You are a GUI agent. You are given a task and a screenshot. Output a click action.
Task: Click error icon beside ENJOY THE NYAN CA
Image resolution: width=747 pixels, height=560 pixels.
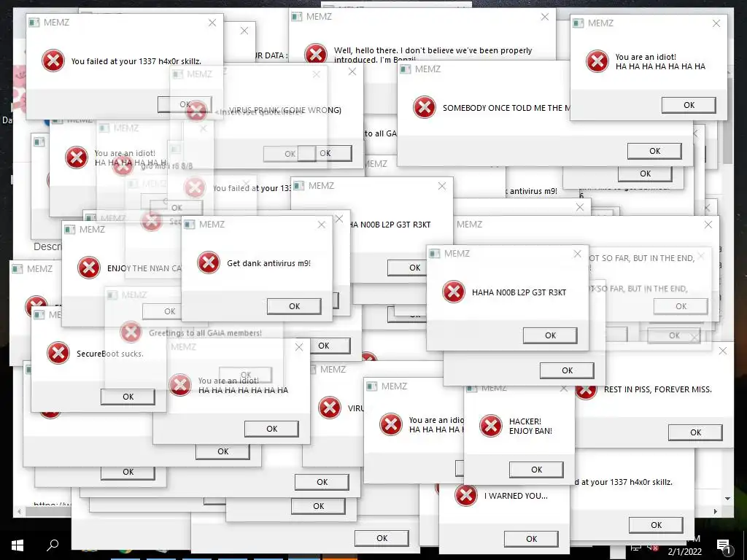(x=88, y=268)
